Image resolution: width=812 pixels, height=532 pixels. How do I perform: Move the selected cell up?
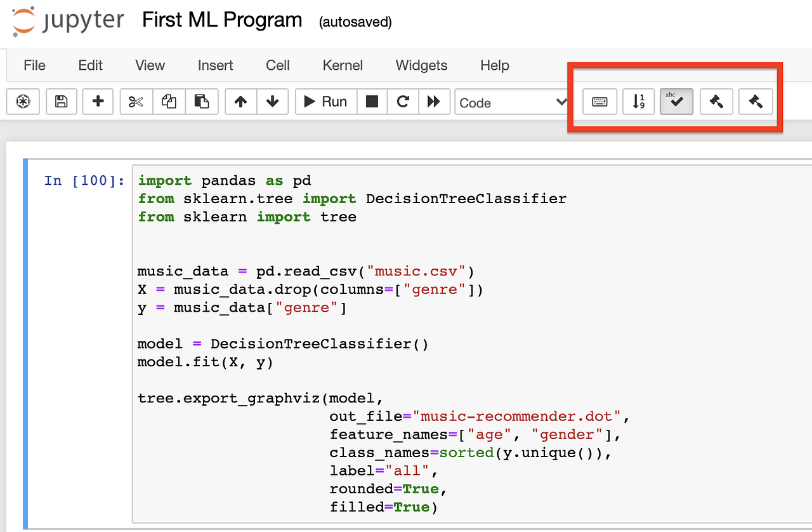tap(240, 102)
